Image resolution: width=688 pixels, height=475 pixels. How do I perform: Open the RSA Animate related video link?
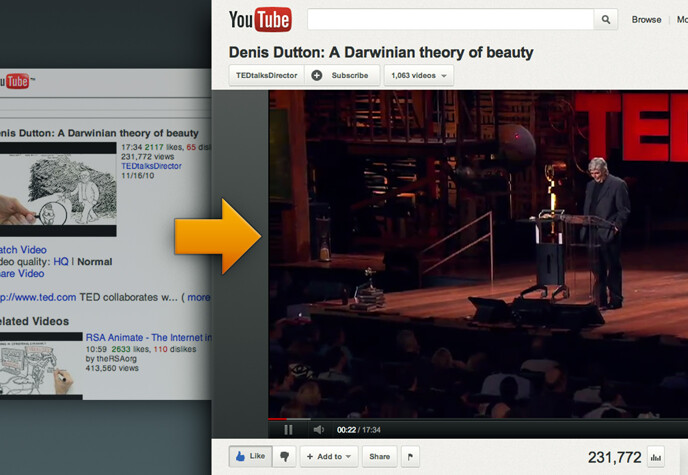148,338
